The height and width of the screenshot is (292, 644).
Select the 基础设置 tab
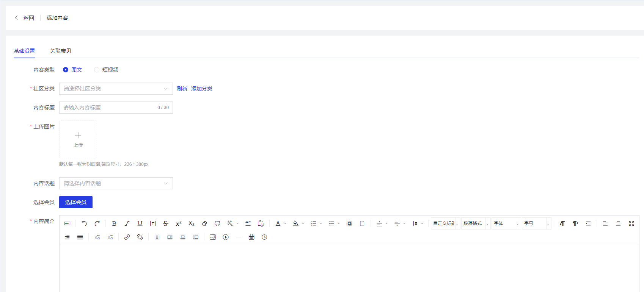coord(24,51)
